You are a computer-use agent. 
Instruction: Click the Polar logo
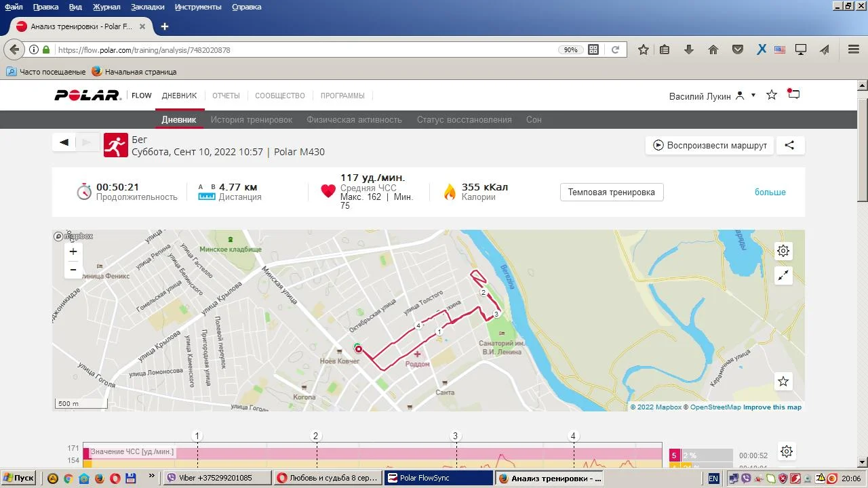(87, 96)
